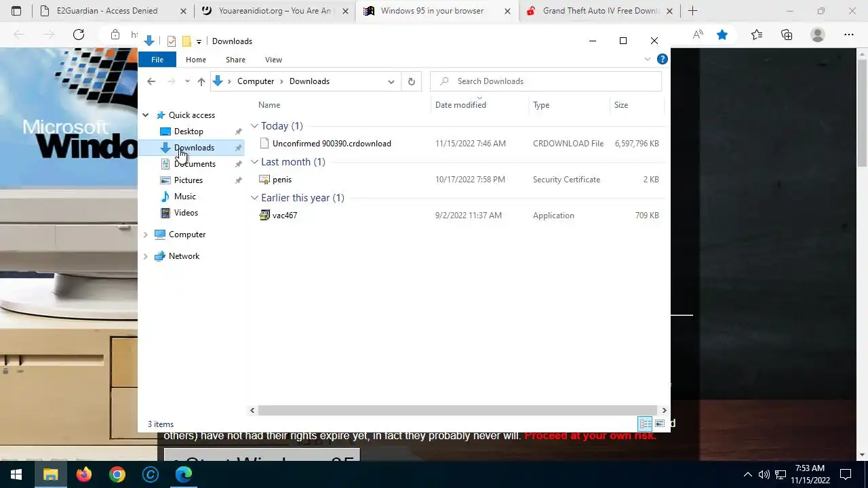Click the browser's Read aloud icon
This screenshot has height=488, width=868.
(698, 35)
